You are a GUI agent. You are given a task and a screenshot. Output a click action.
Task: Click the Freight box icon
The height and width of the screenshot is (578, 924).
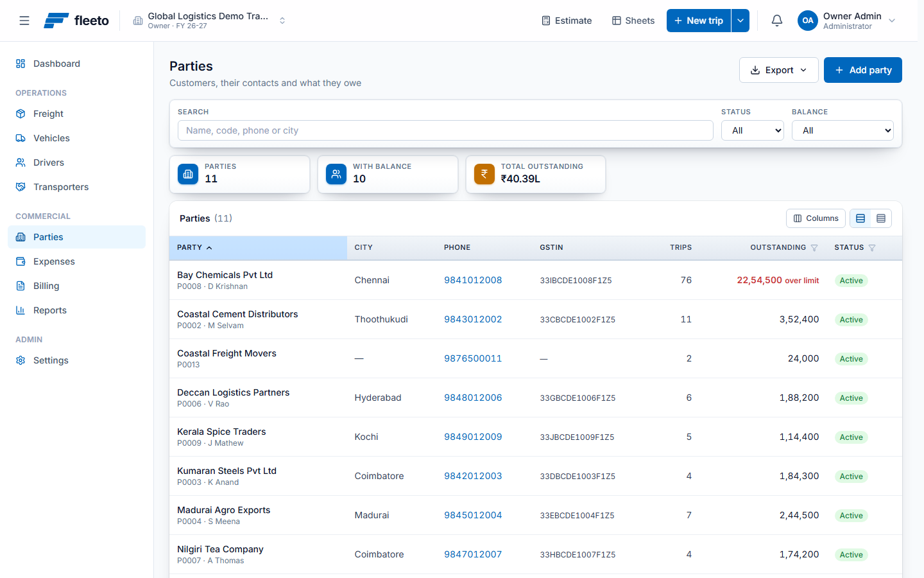(21, 114)
